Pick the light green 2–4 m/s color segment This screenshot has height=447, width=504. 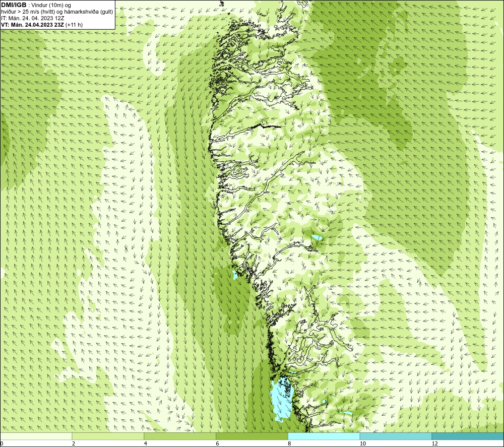108,436
